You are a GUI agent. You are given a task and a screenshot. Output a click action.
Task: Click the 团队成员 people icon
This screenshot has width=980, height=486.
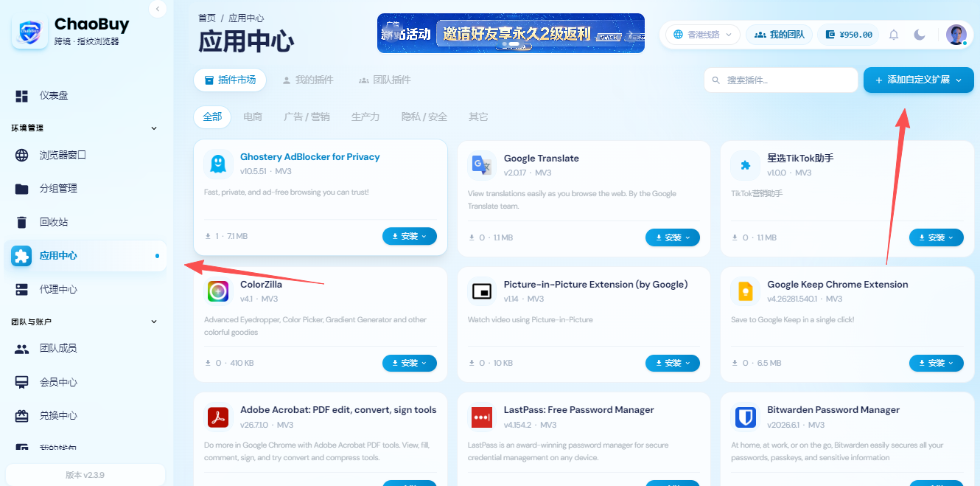tap(22, 349)
